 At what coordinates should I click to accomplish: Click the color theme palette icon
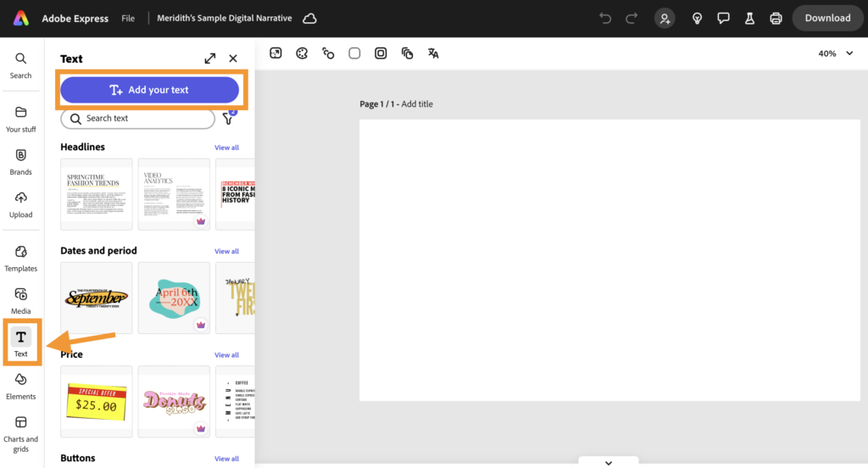[x=302, y=53]
